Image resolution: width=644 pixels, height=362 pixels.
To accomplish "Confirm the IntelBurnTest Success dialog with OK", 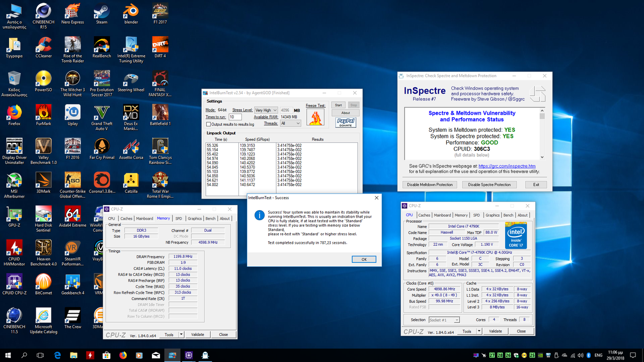I will coord(364,259).
